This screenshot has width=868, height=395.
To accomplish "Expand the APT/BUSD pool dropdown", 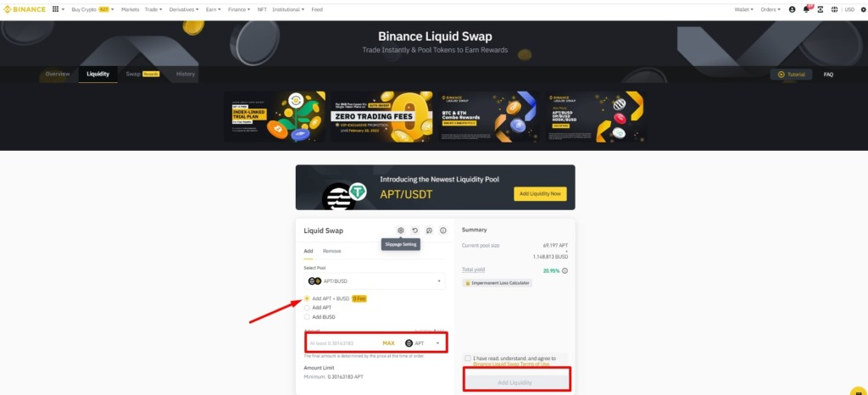I will pyautogui.click(x=374, y=281).
